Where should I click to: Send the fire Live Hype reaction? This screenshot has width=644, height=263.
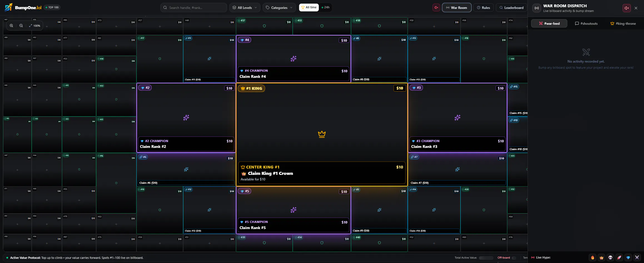pyautogui.click(x=593, y=257)
